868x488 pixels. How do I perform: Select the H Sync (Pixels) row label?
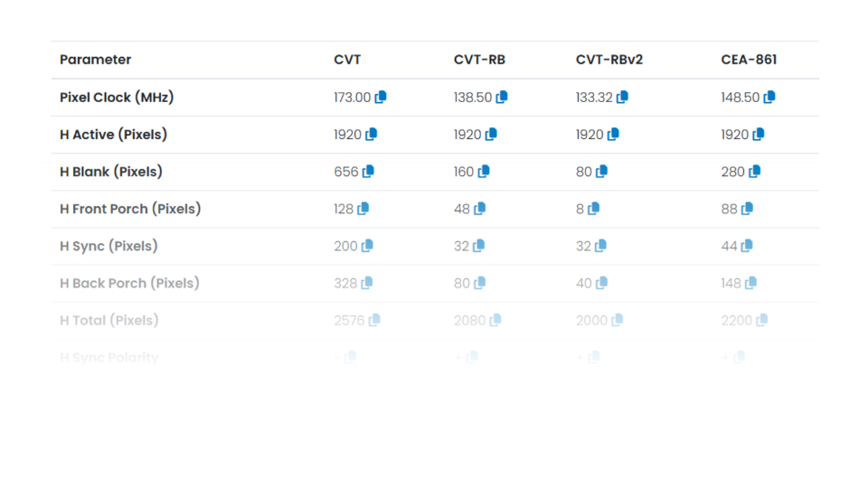(108, 246)
